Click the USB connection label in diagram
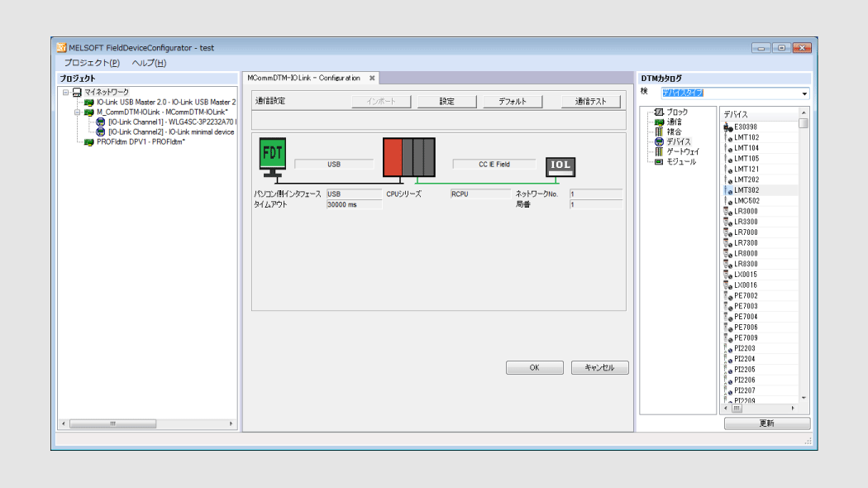 (x=334, y=165)
